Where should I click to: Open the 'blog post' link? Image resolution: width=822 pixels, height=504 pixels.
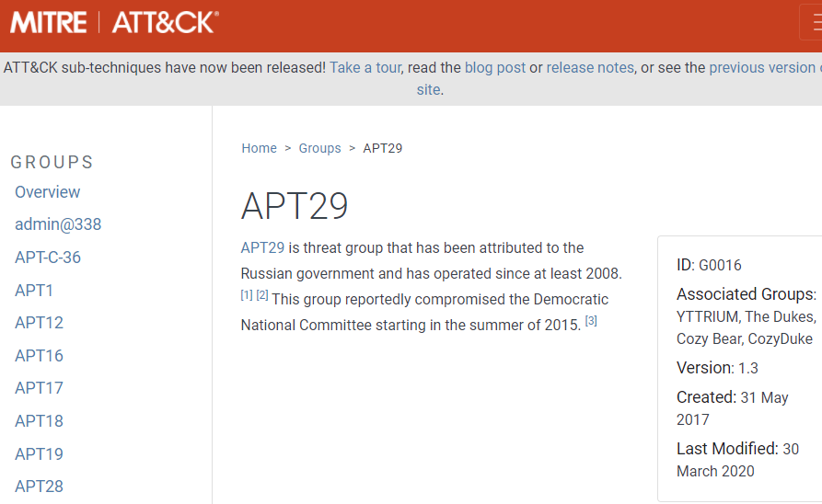(x=495, y=67)
